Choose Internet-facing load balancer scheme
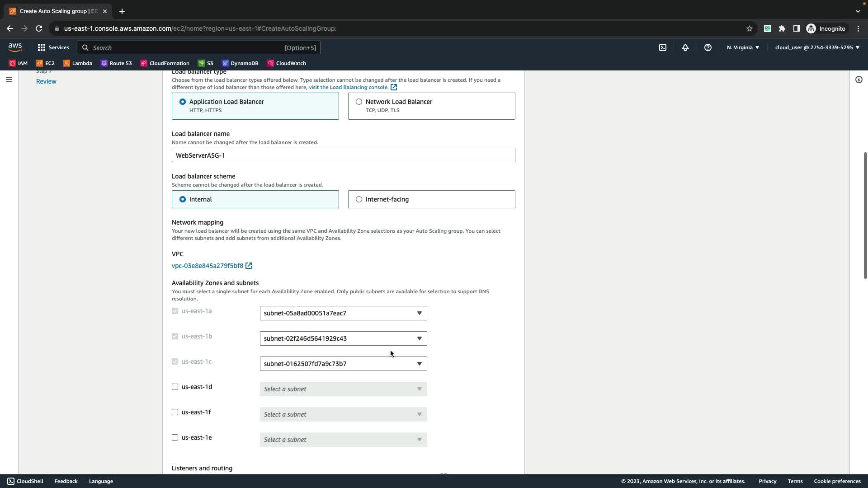Viewport: 868px width, 488px height. (359, 199)
